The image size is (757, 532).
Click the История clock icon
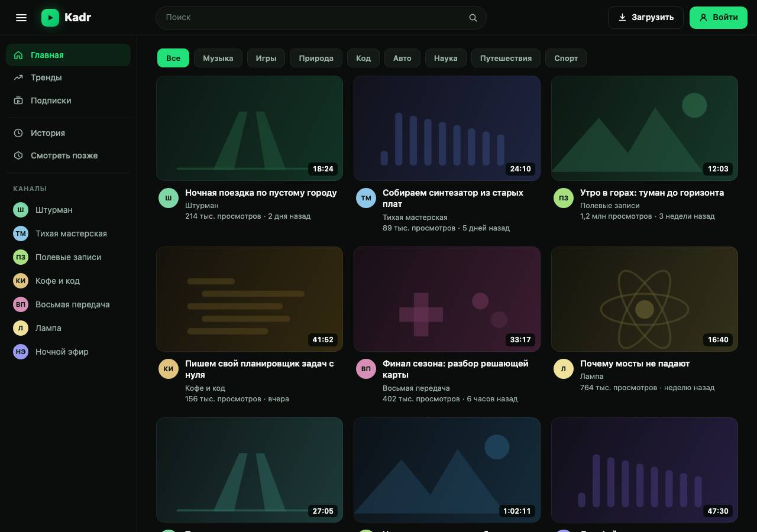point(18,133)
